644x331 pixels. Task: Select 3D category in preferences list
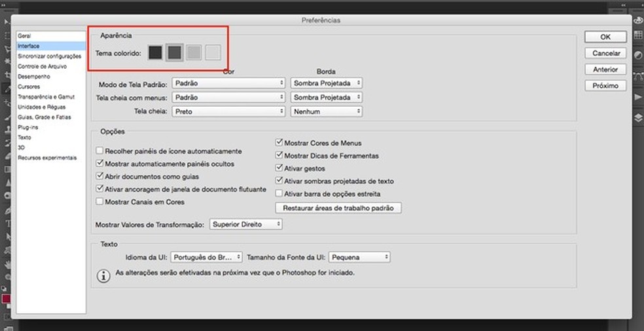(51, 147)
